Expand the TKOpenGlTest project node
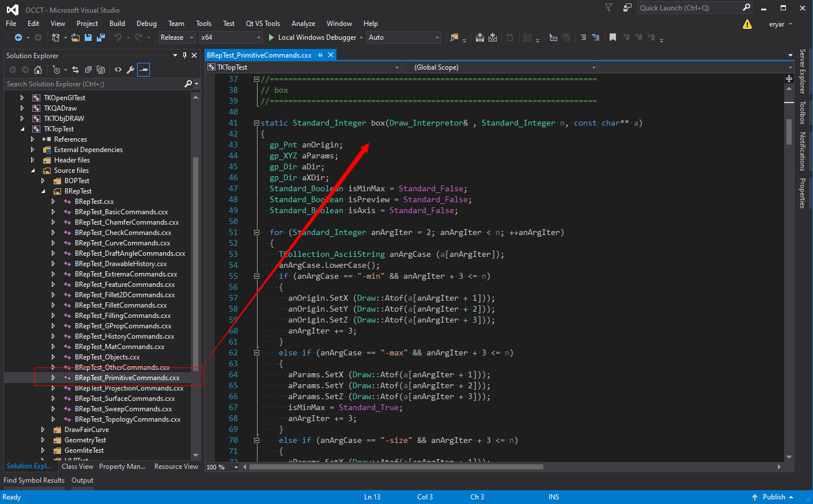This screenshot has height=504, width=813. (x=22, y=98)
